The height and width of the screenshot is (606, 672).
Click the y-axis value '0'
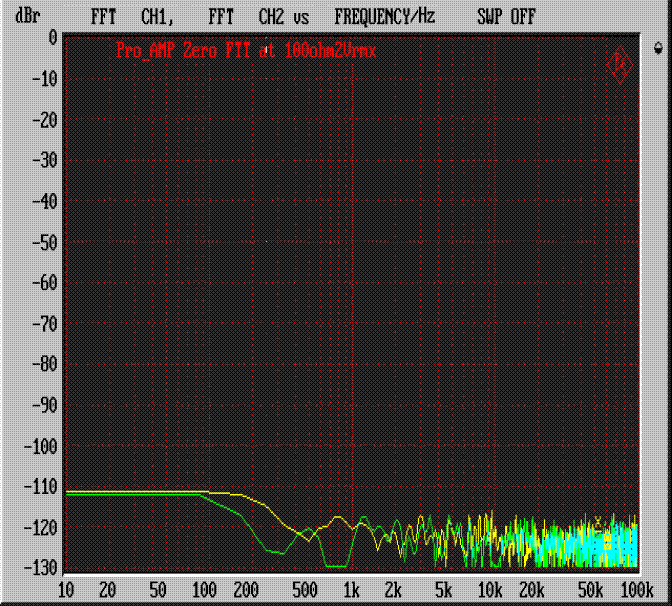[53, 38]
